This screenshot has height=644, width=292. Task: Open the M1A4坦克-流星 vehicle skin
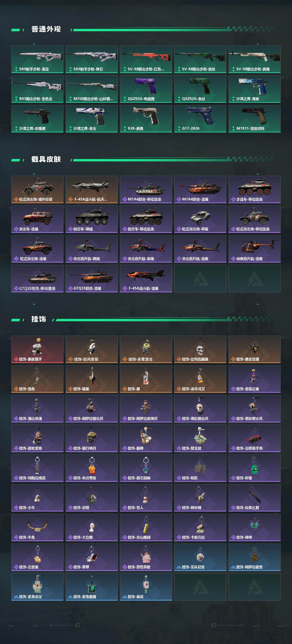(x=200, y=190)
